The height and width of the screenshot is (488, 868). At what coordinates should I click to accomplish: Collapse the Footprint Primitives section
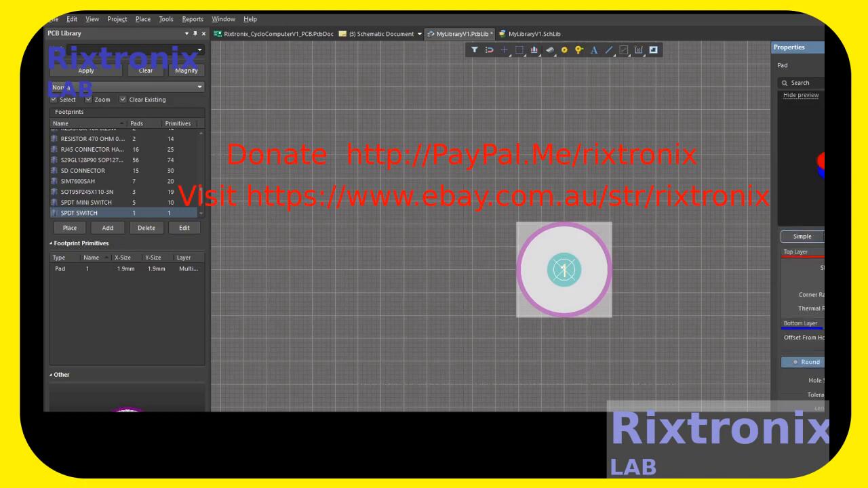point(51,243)
